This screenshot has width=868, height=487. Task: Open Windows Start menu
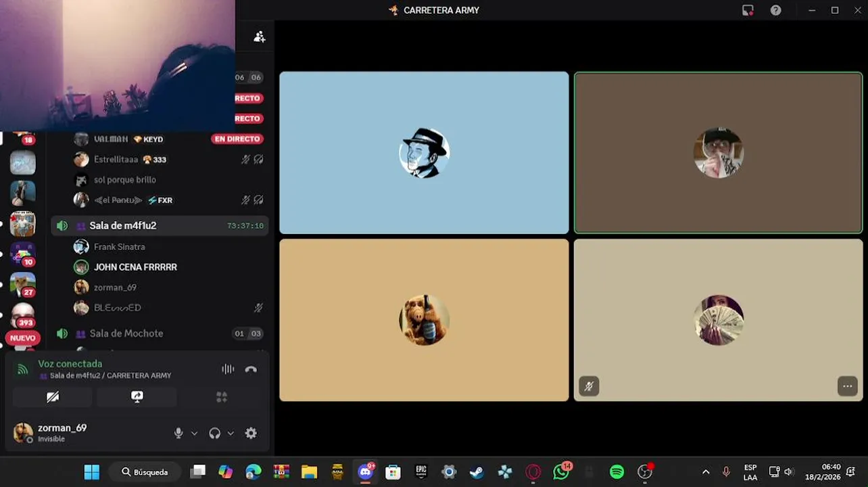(x=92, y=472)
